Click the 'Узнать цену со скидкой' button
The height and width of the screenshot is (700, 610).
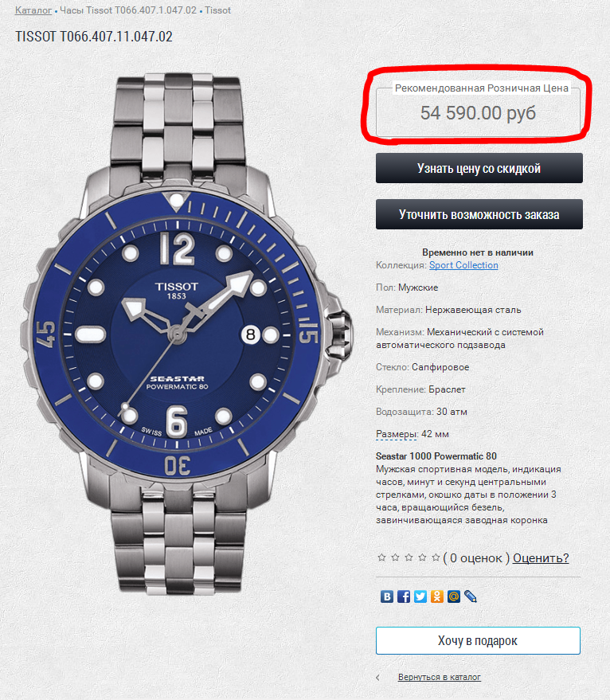[x=479, y=168]
